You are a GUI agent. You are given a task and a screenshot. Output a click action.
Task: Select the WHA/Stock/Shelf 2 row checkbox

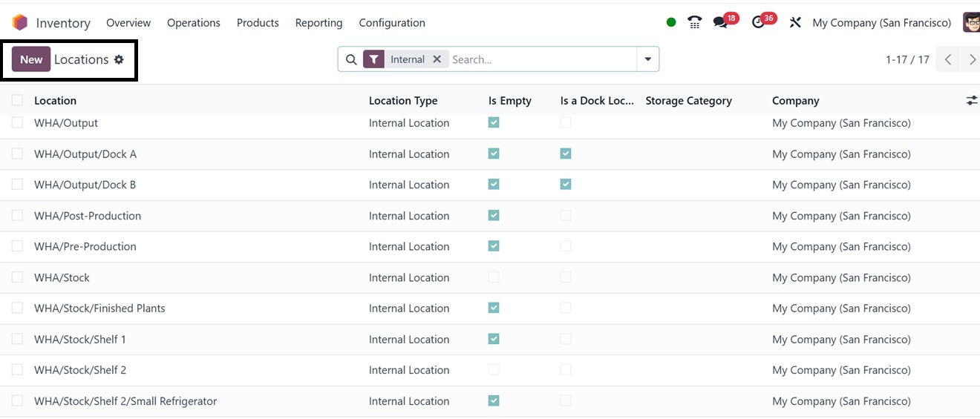point(17,369)
